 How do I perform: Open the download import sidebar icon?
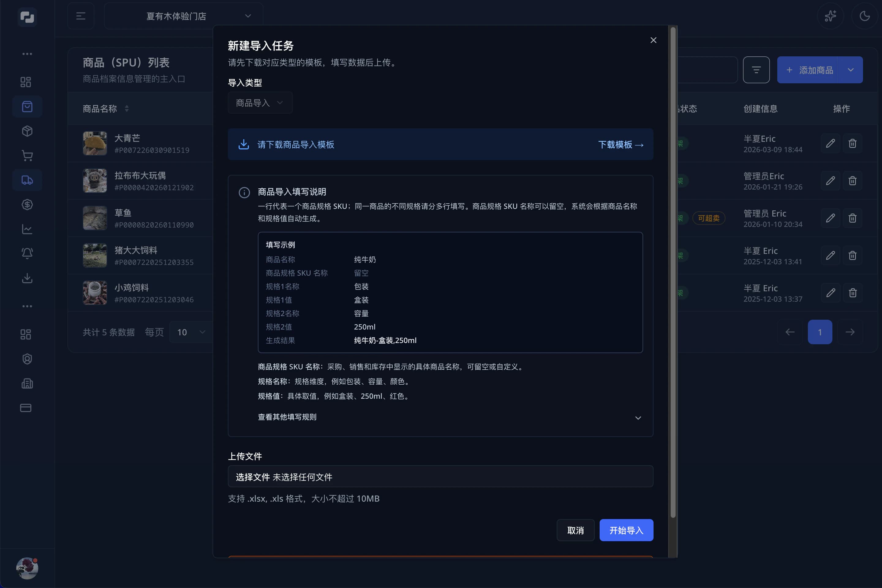[27, 278]
